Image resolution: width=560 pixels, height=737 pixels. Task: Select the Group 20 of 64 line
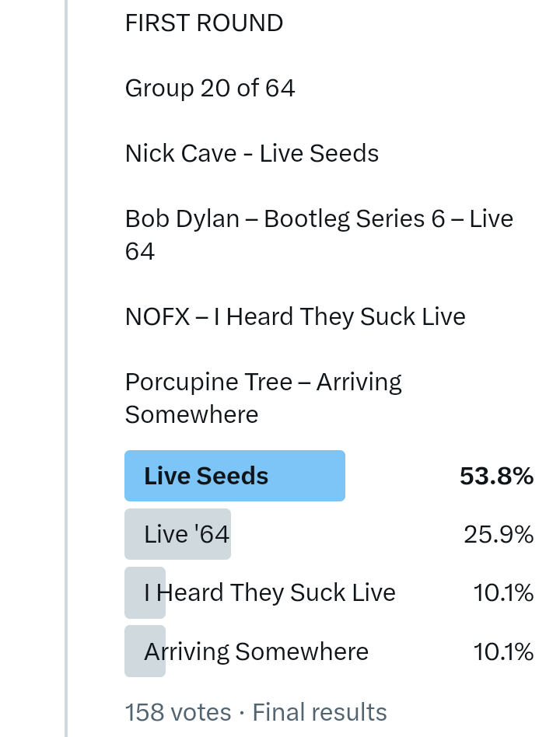(210, 89)
